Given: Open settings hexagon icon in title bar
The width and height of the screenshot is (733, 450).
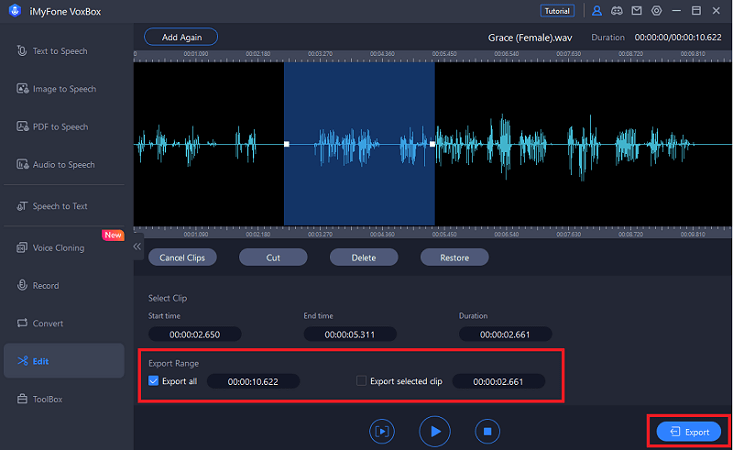Looking at the screenshot, I should [x=657, y=11].
